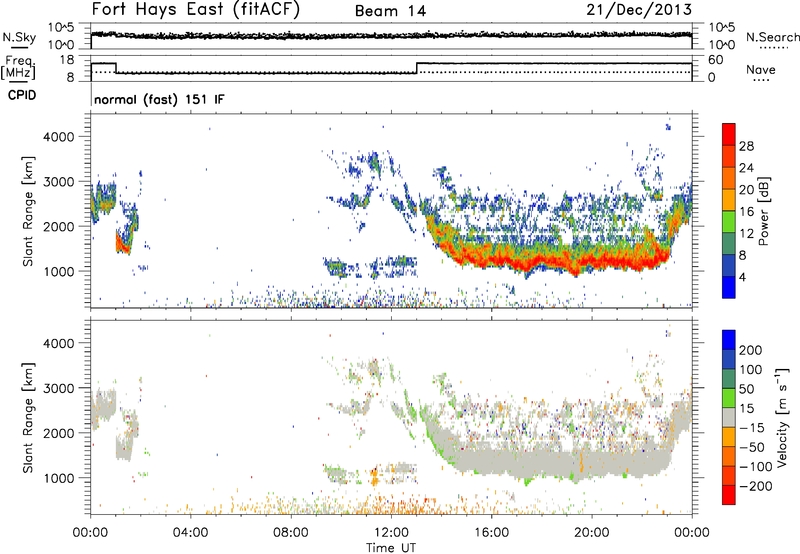Click the '200' velocity colorbar tick label
800x554 pixels.
751,350
